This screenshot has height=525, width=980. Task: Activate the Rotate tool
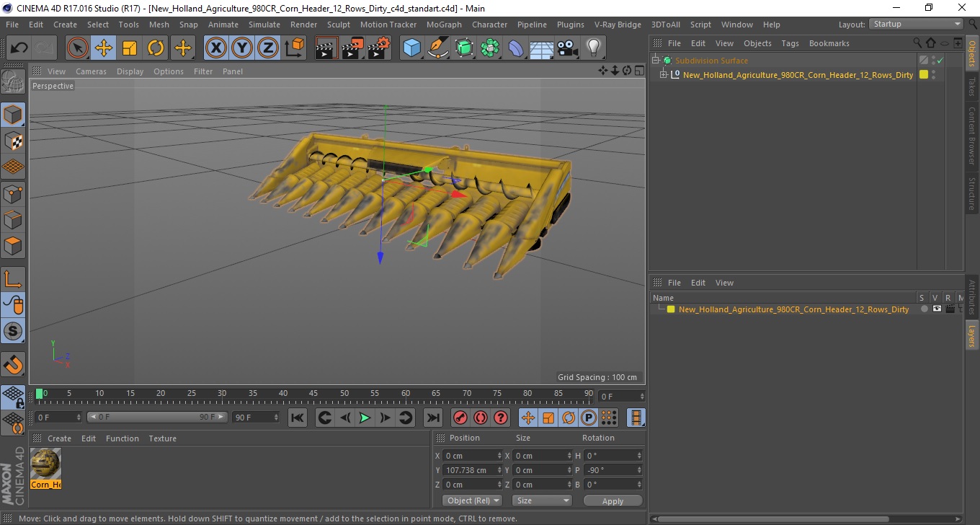(156, 48)
